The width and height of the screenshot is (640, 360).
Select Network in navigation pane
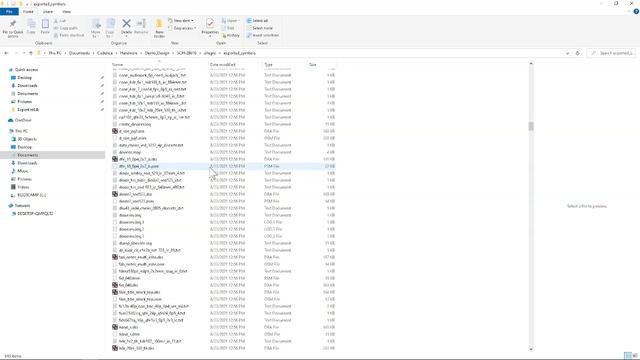point(22,206)
